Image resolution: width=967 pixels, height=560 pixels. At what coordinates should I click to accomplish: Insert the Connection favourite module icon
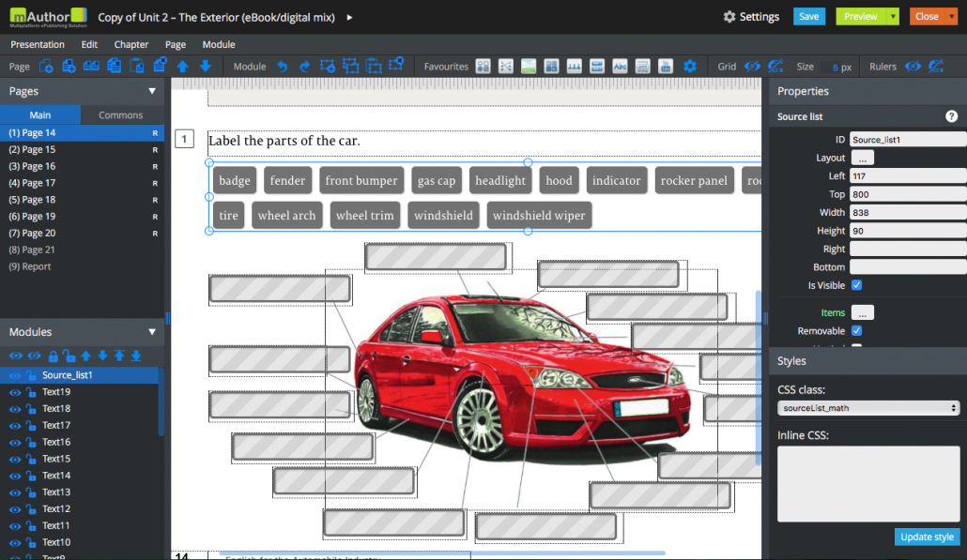[x=506, y=66]
